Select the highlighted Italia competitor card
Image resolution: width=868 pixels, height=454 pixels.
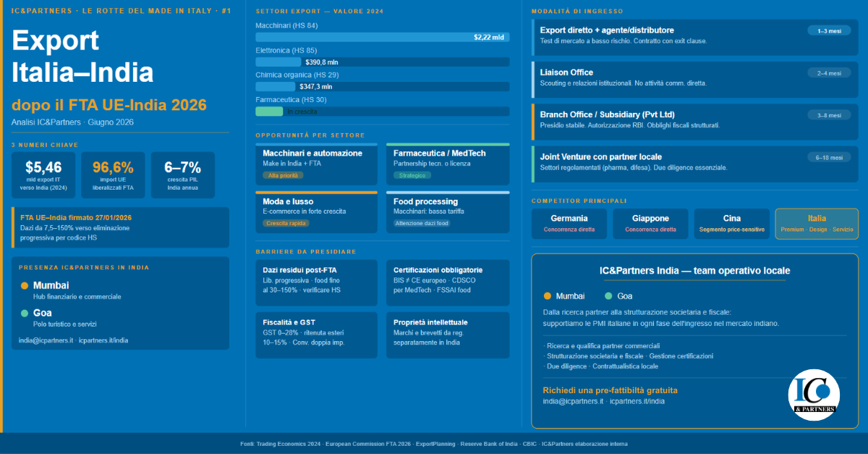coord(817,223)
